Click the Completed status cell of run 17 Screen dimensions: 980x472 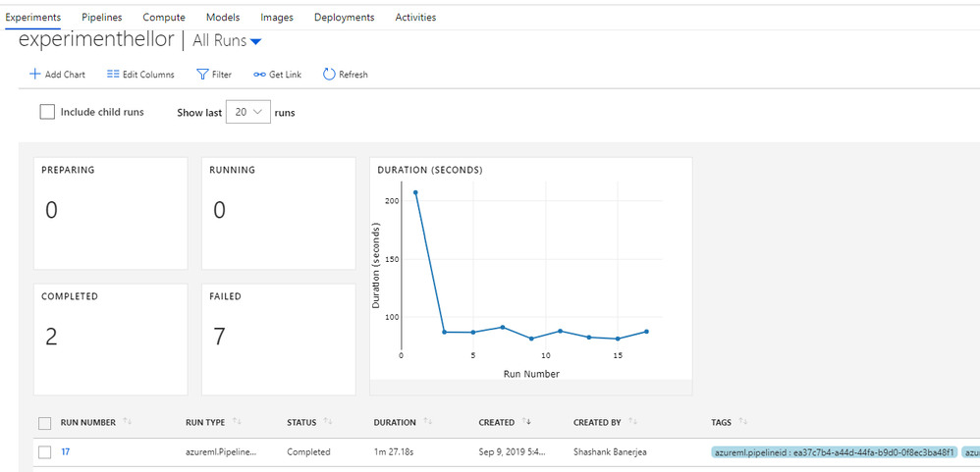coord(308,452)
